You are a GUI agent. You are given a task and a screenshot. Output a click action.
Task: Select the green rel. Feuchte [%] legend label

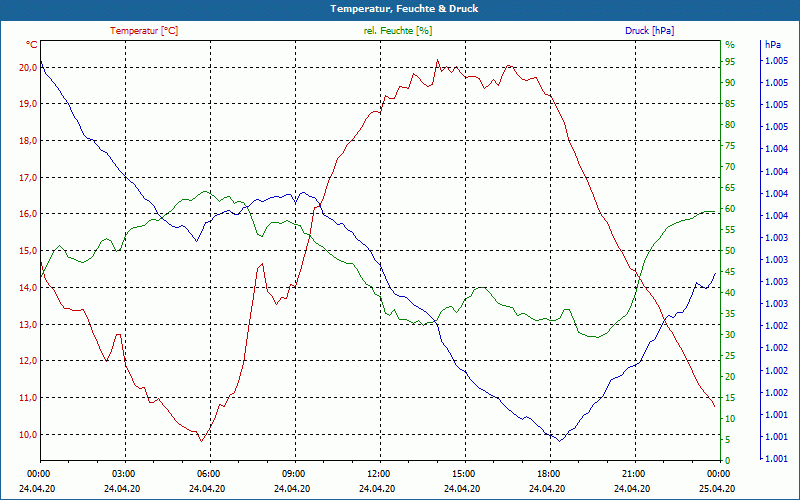(x=397, y=31)
